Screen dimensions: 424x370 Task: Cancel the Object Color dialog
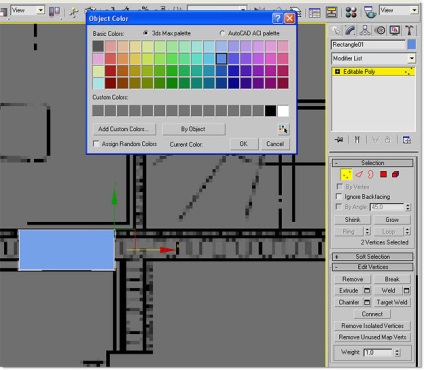[x=275, y=144]
